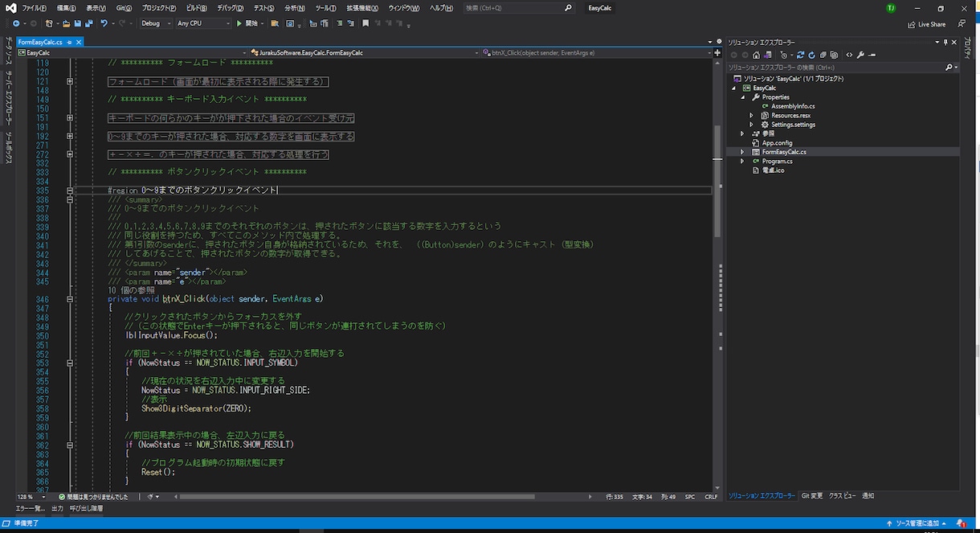Select AssemblyInfo.cs in Solution Explorer

click(793, 106)
